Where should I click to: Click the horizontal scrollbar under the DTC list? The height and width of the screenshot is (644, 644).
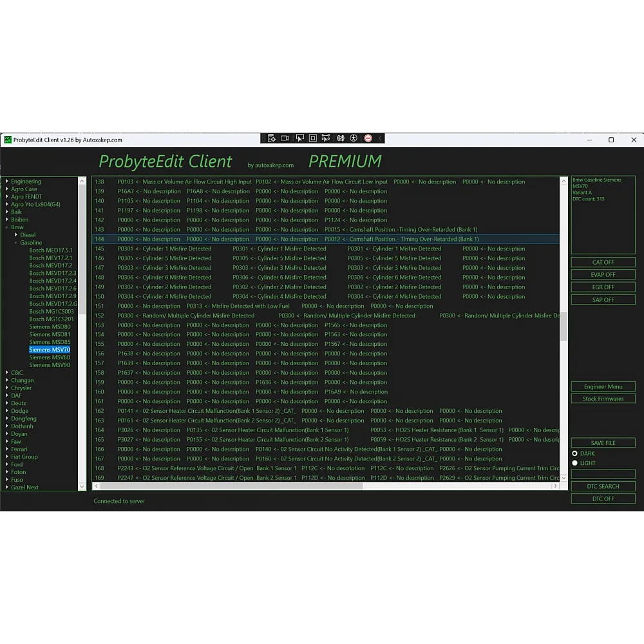point(258,487)
